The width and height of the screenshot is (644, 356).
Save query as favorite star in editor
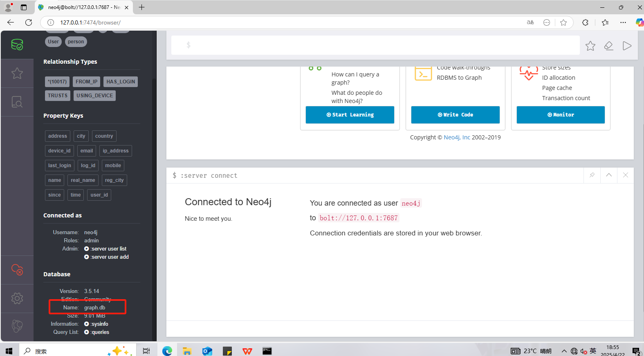(590, 46)
